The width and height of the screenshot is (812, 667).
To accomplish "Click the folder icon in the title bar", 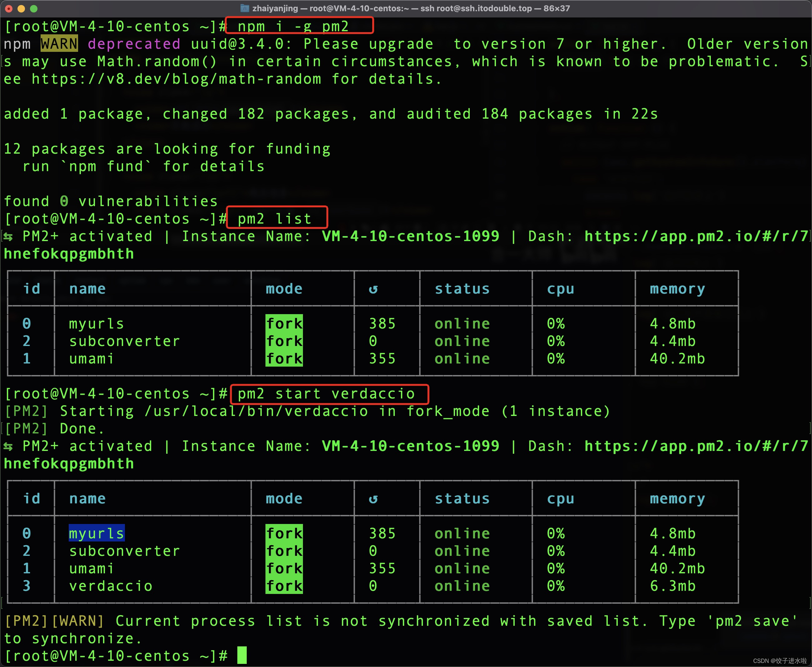I will [245, 8].
